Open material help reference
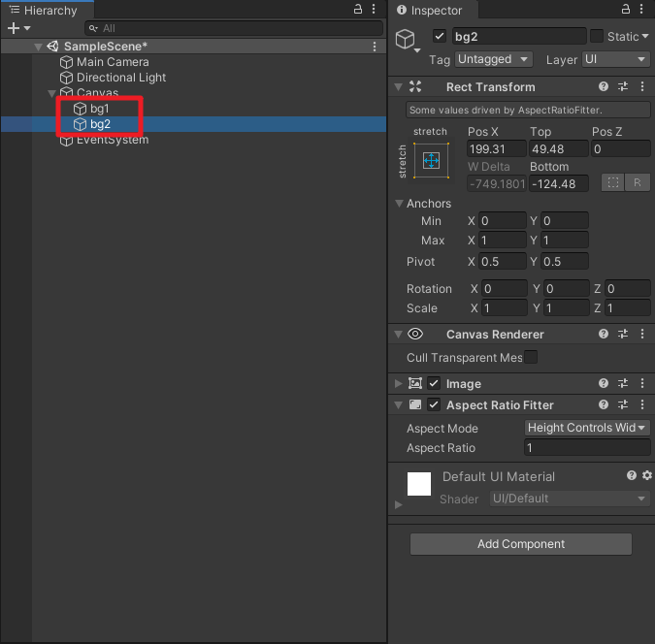 tap(631, 475)
